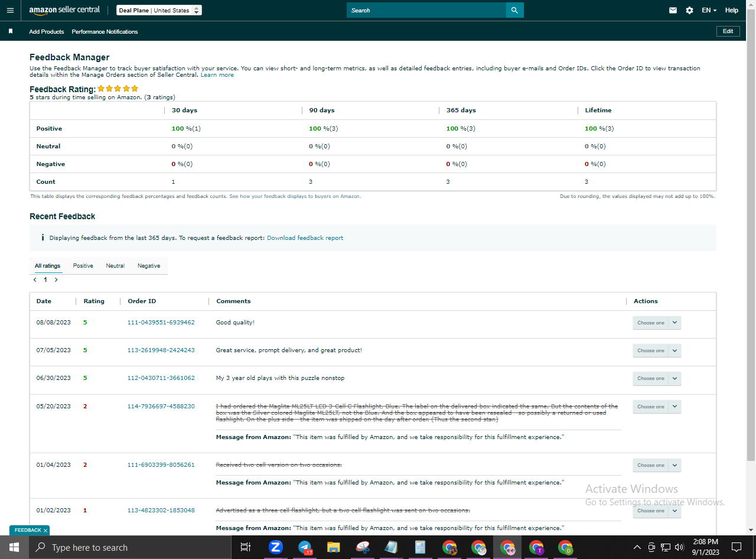Close the FEEDBACK popup tab

(x=45, y=531)
